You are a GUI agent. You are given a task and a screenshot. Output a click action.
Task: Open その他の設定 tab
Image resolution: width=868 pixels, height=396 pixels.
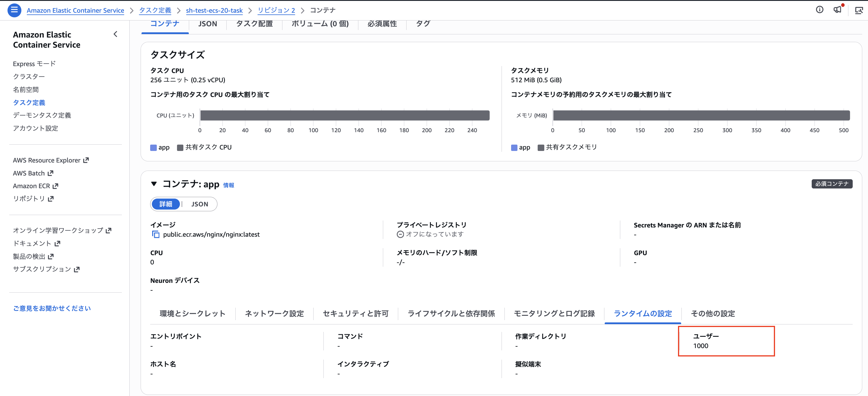click(x=713, y=313)
